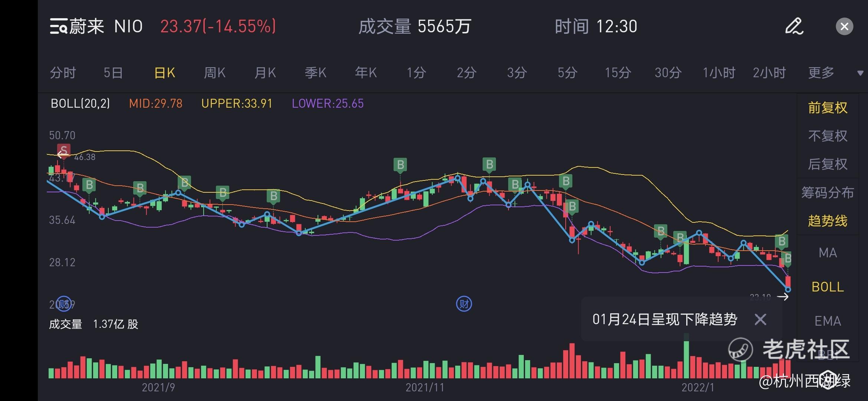Select the 月K monthly tab

[x=265, y=73]
